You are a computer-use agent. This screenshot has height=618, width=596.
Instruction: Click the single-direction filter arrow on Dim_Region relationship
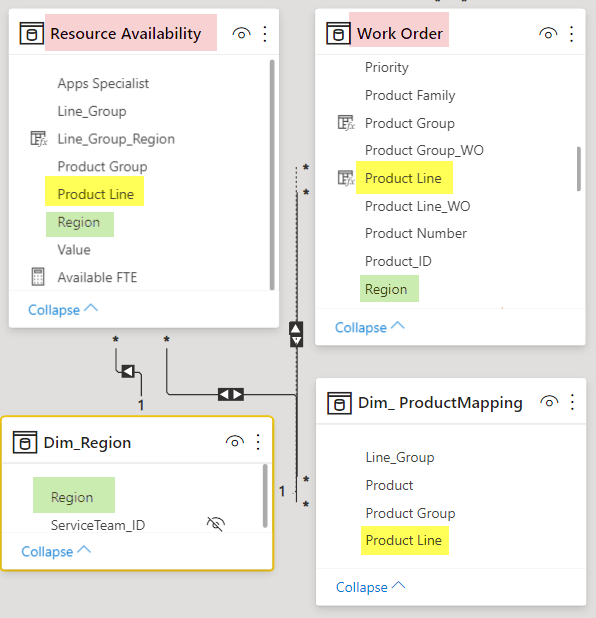click(x=128, y=371)
